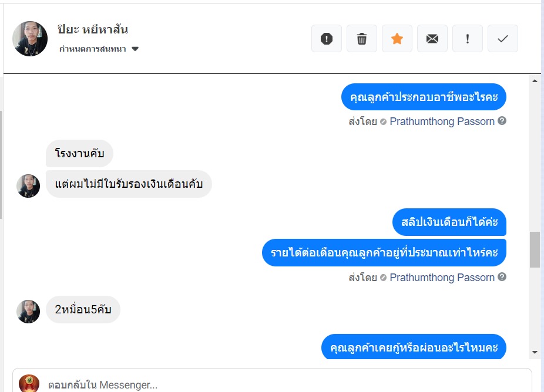Open Prathumthong Passorn link under the occupation question
Viewport: 544px width, 392px height.
[x=442, y=121]
